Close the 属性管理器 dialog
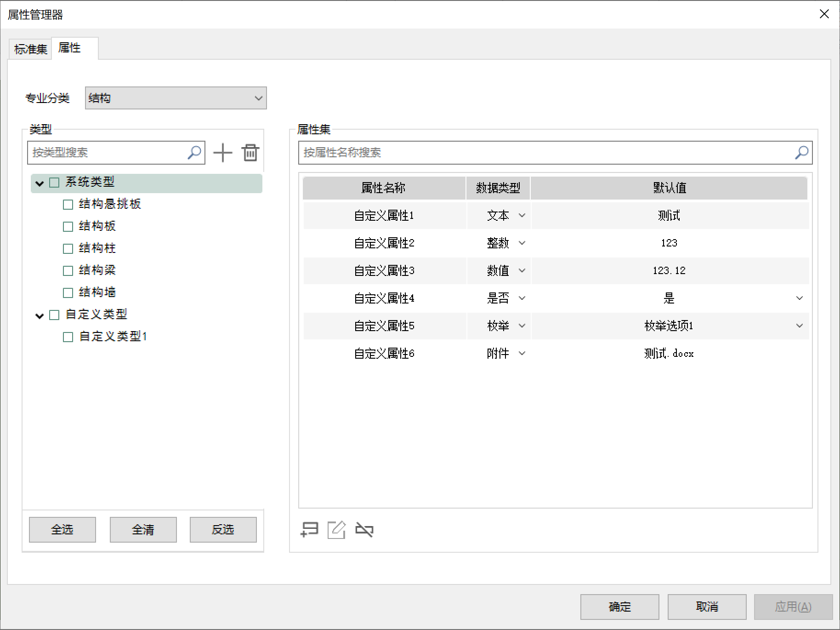This screenshot has height=630, width=840. click(824, 14)
